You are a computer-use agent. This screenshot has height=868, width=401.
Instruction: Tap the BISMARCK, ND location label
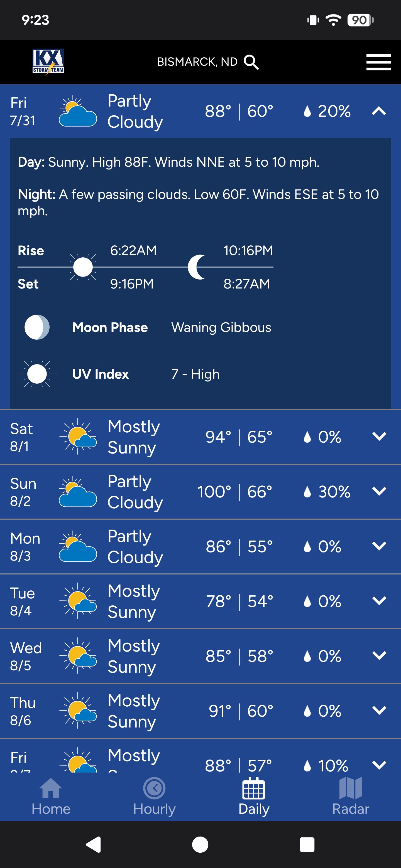(x=197, y=62)
